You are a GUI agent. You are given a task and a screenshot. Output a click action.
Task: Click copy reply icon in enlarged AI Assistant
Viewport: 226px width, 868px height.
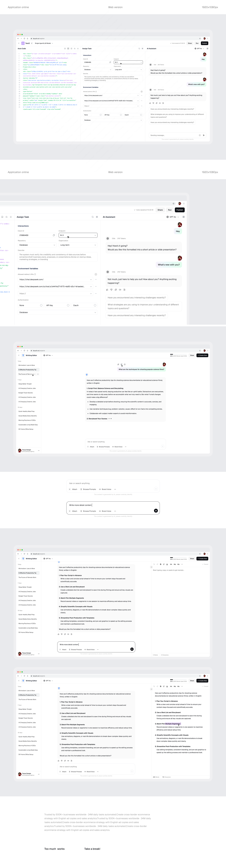click(x=116, y=289)
